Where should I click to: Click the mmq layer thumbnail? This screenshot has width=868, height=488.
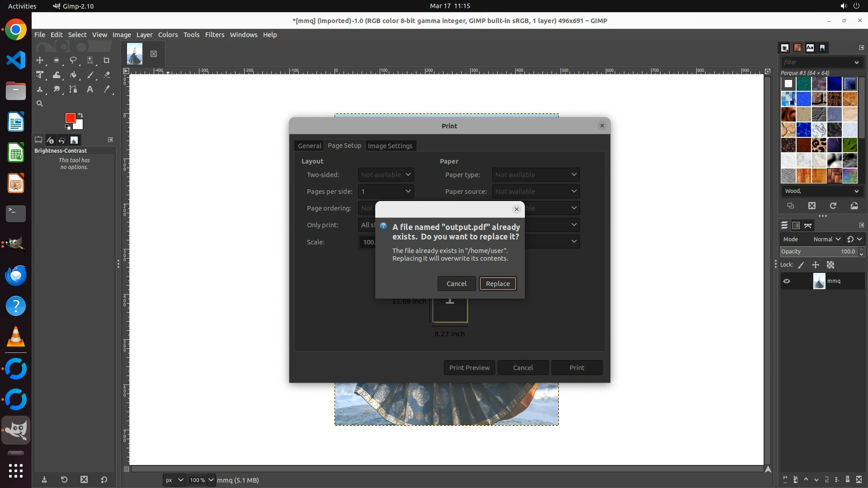point(819,281)
